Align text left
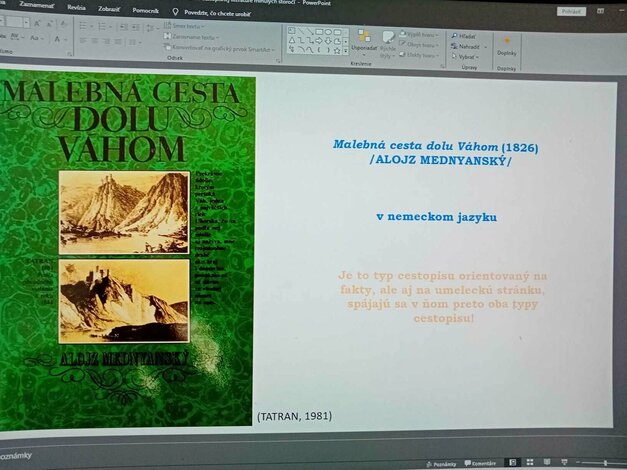 (83, 40)
